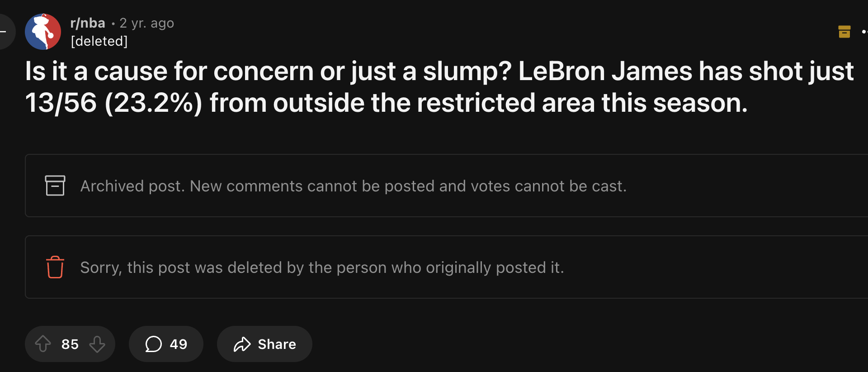Viewport: 868px width, 372px height.
Task: Click the gold archived badge icon
Action: pos(844,32)
